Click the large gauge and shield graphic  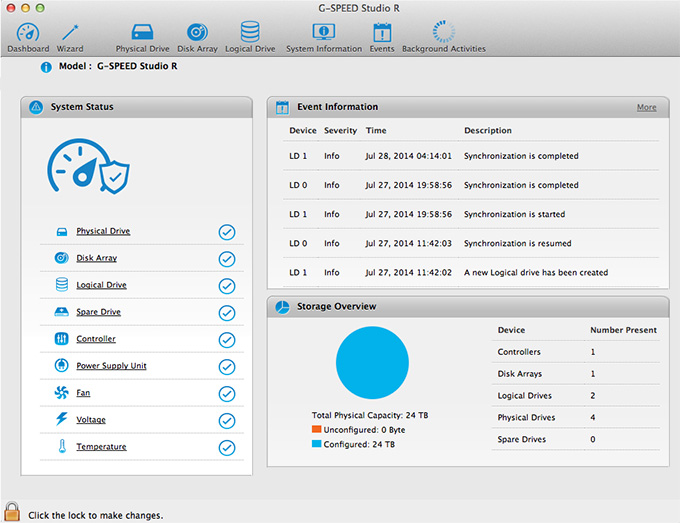(88, 166)
